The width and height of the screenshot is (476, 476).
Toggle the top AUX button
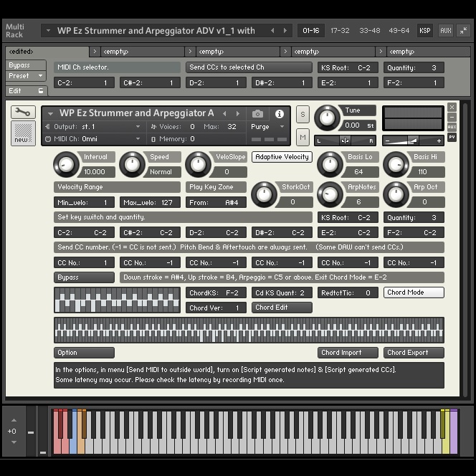tap(446, 30)
